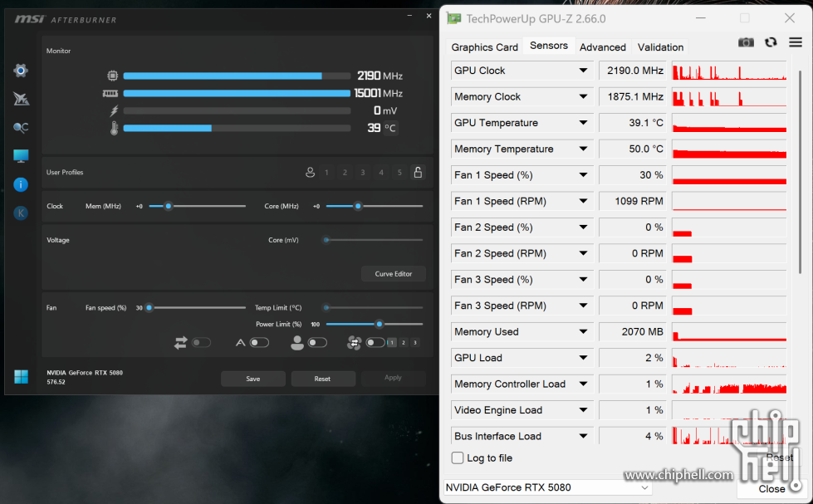Select user profile slot 3
Viewport: 813px width, 504px height.
363,172
